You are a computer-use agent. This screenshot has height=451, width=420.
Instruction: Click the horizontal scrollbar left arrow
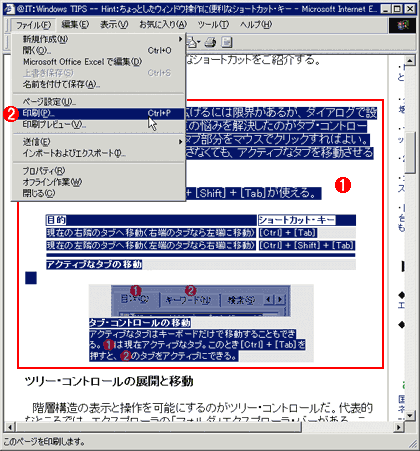[10, 427]
